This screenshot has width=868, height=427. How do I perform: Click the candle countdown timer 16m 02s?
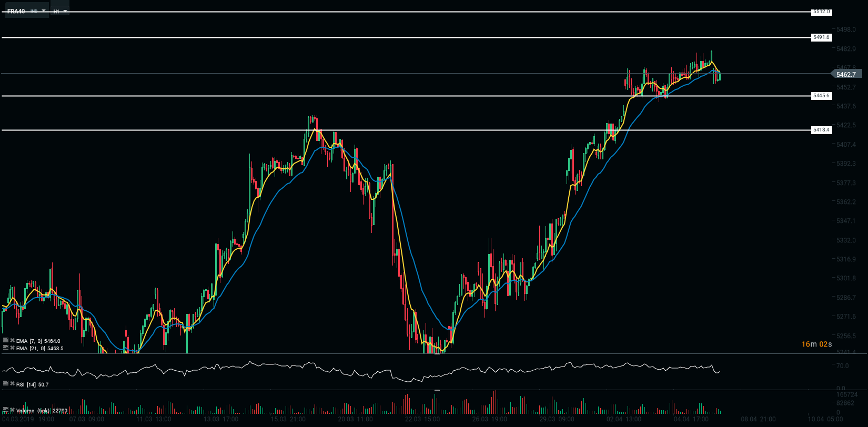817,344
